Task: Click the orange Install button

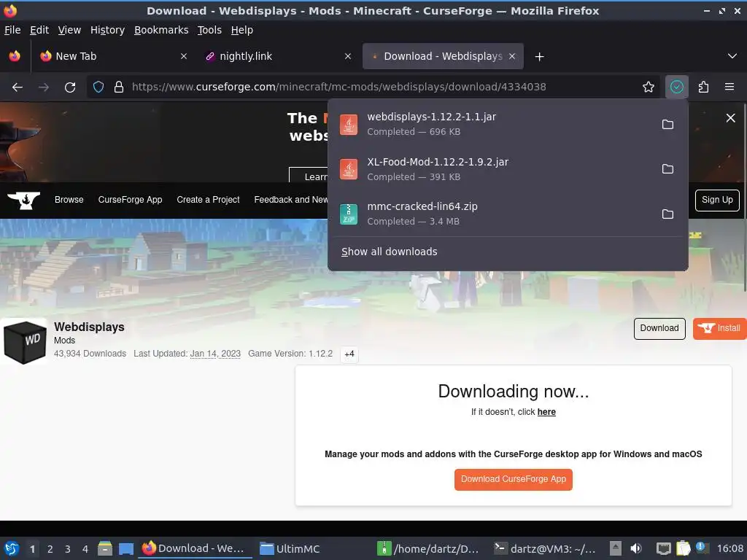Action: [719, 328]
